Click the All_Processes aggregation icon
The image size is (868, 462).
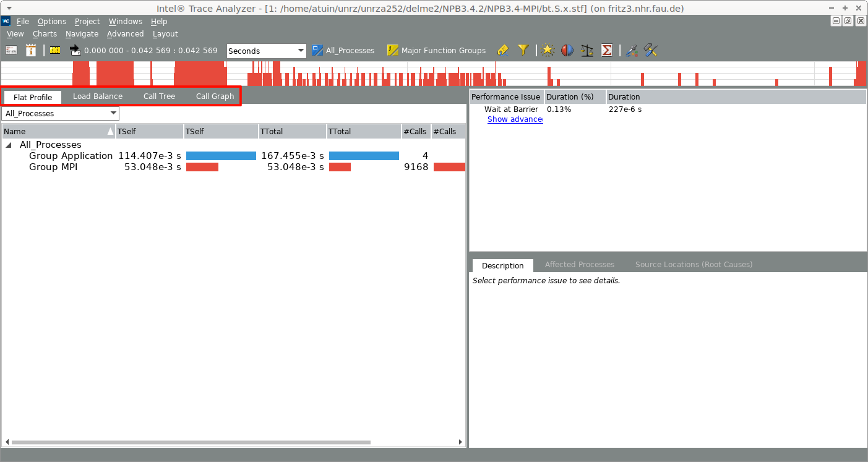tap(317, 50)
